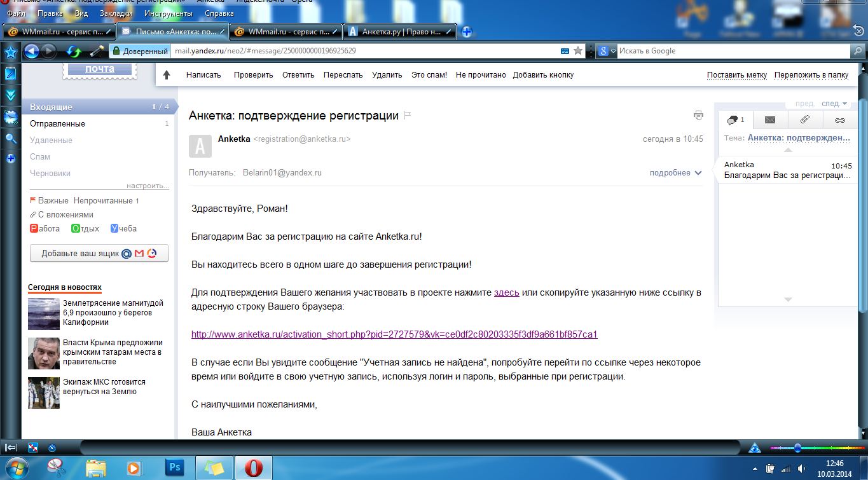Click the Opera Link sync icon in the status bar
The width and height of the screenshot is (868, 480).
tap(34, 448)
